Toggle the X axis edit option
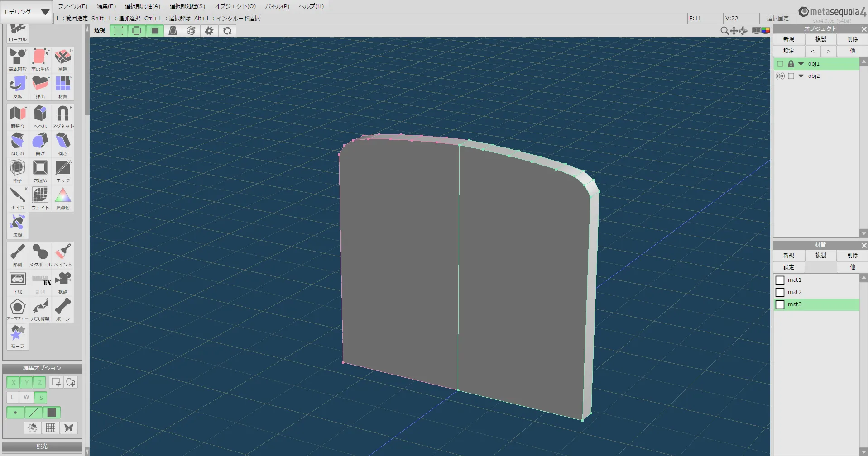Image resolution: width=868 pixels, height=456 pixels. point(13,382)
